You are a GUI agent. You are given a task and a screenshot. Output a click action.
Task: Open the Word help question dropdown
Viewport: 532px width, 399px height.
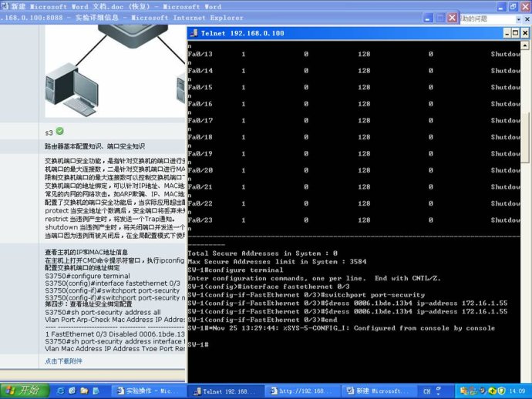(518, 19)
